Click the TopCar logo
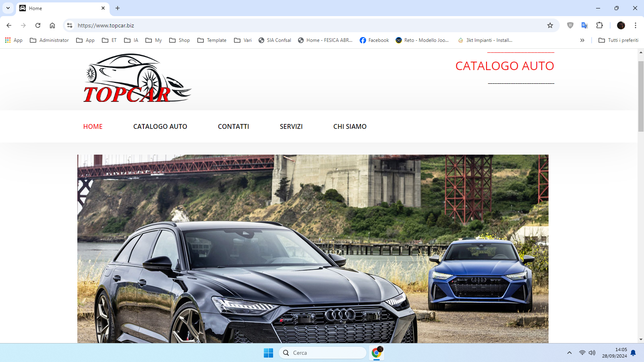 (x=137, y=78)
